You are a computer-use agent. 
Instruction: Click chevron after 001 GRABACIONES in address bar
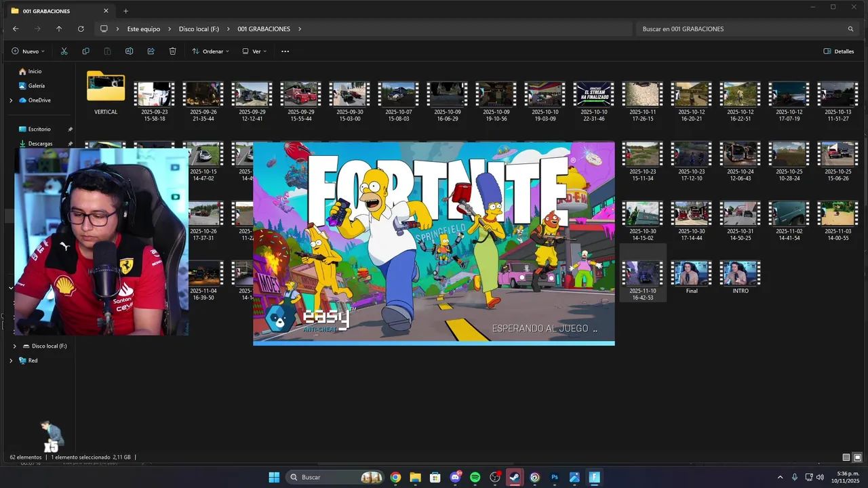[299, 29]
